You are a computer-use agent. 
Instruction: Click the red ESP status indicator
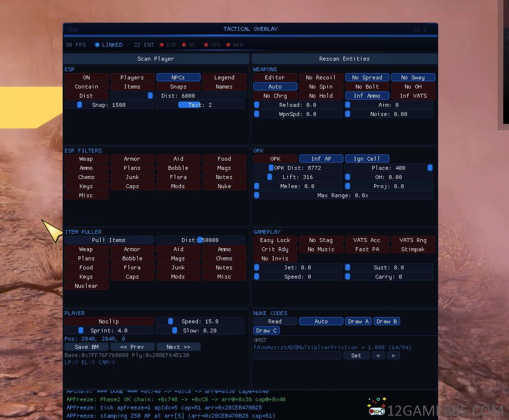pyautogui.click(x=162, y=45)
